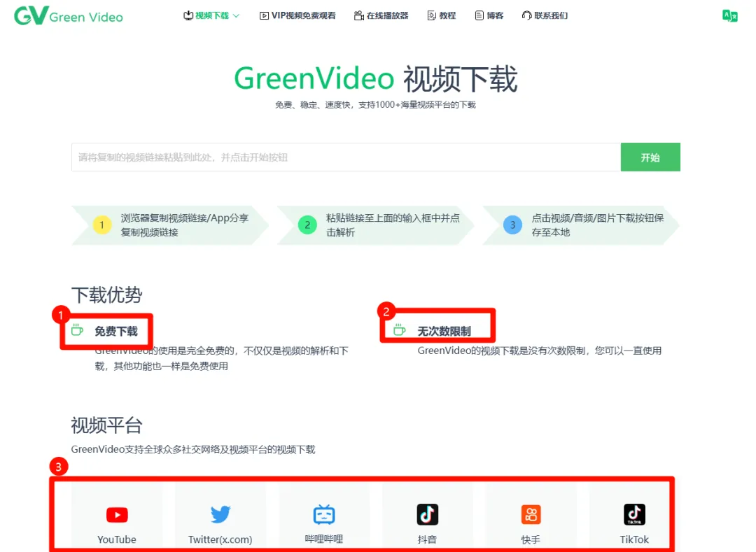Select the 哔哩哔哩 platform icon
The image size is (756, 552).
tap(324, 514)
